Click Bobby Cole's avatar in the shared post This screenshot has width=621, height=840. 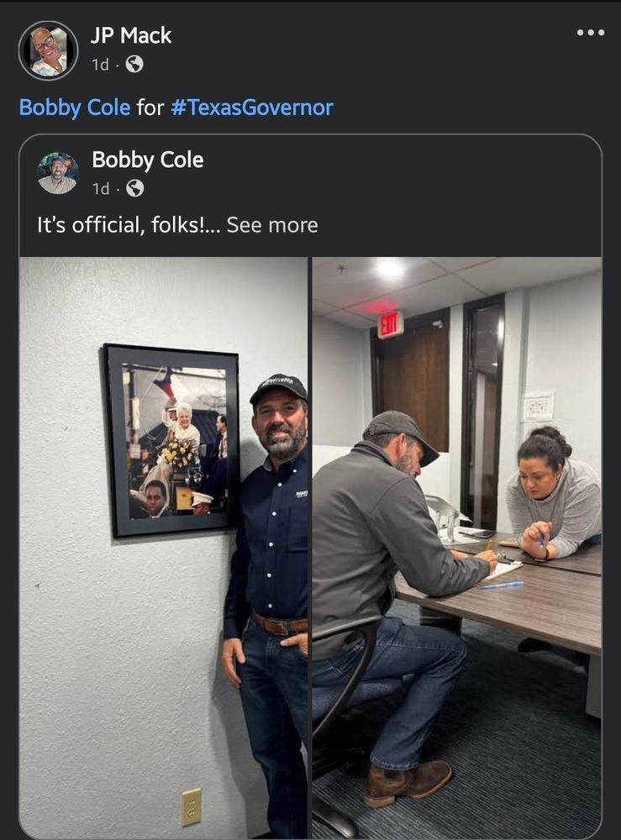57,173
